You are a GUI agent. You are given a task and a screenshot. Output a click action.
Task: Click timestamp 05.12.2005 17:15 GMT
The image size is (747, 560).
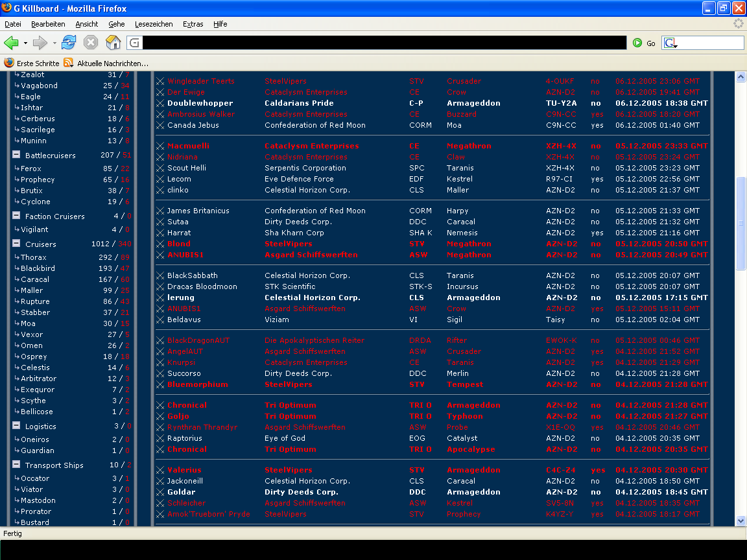click(661, 297)
